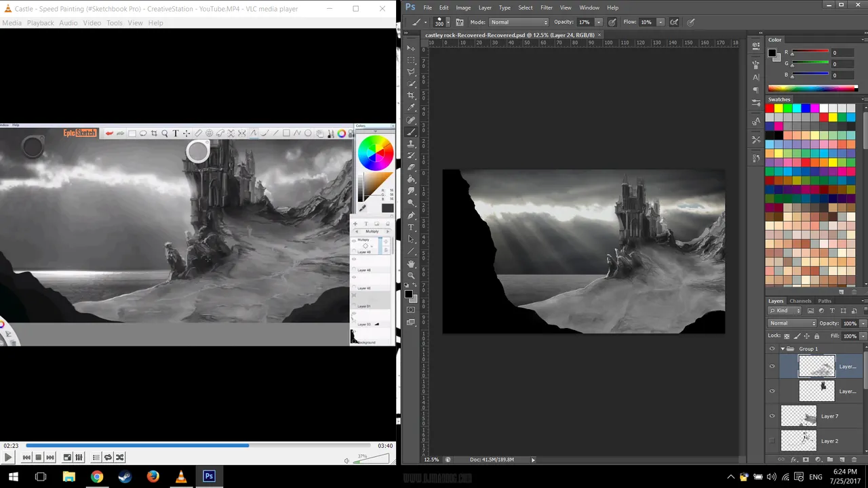Screen dimensions: 868x488
Task: Toggle lock all padlock icon
Action: click(816, 336)
